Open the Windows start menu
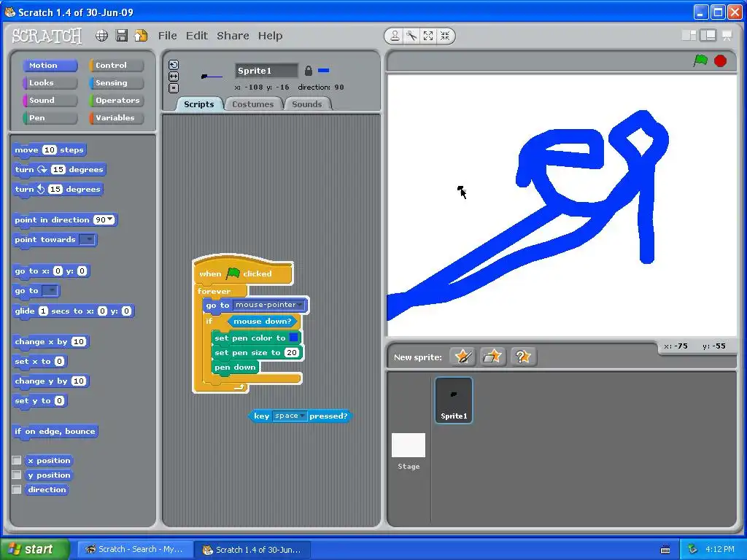This screenshot has width=747, height=560. [34, 549]
